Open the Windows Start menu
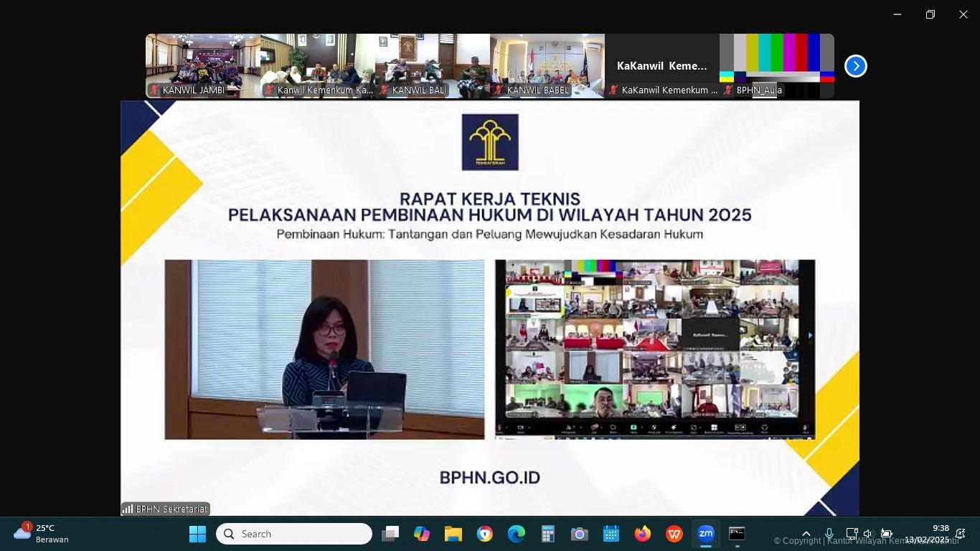The width and height of the screenshot is (980, 551). click(x=197, y=534)
